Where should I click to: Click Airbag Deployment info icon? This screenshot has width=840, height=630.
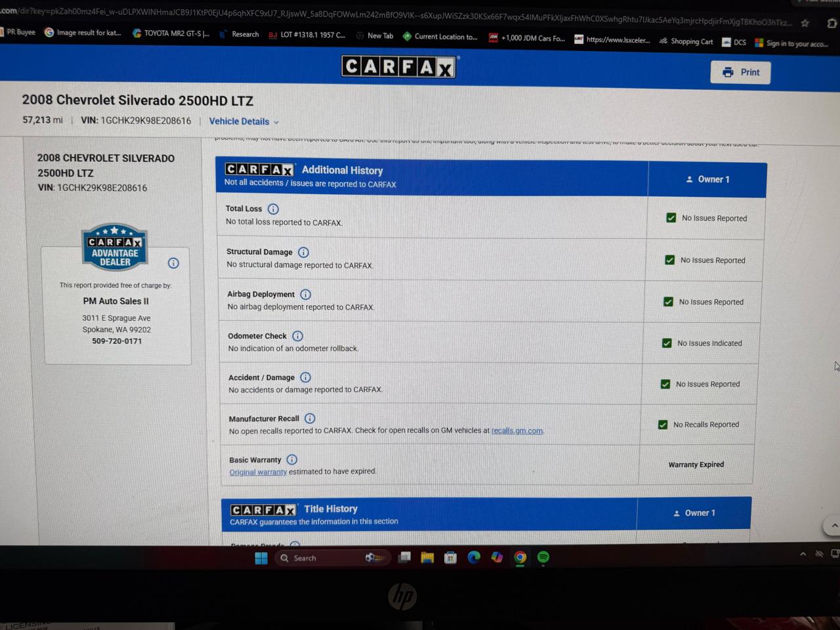click(x=305, y=295)
